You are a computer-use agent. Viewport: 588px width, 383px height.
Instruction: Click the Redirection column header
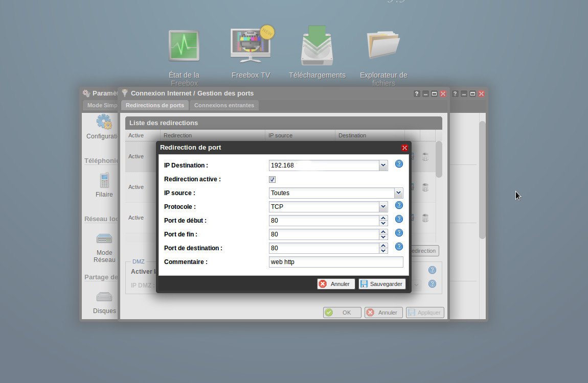213,135
